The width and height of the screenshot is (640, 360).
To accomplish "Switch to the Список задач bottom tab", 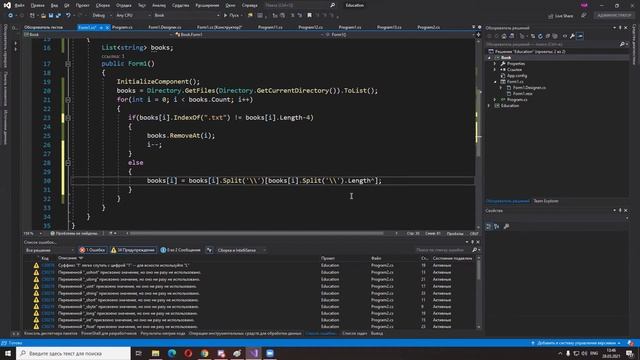I will coord(355,333).
